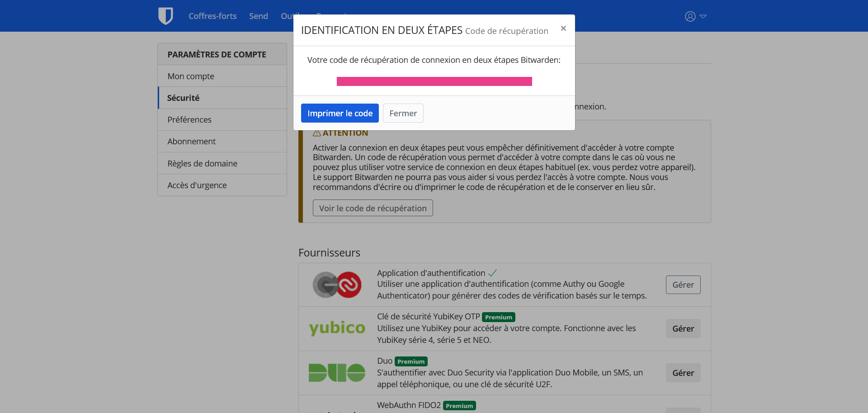Image resolution: width=868 pixels, height=413 pixels.
Task: Close the recovery code dialog with X
Action: click(563, 28)
